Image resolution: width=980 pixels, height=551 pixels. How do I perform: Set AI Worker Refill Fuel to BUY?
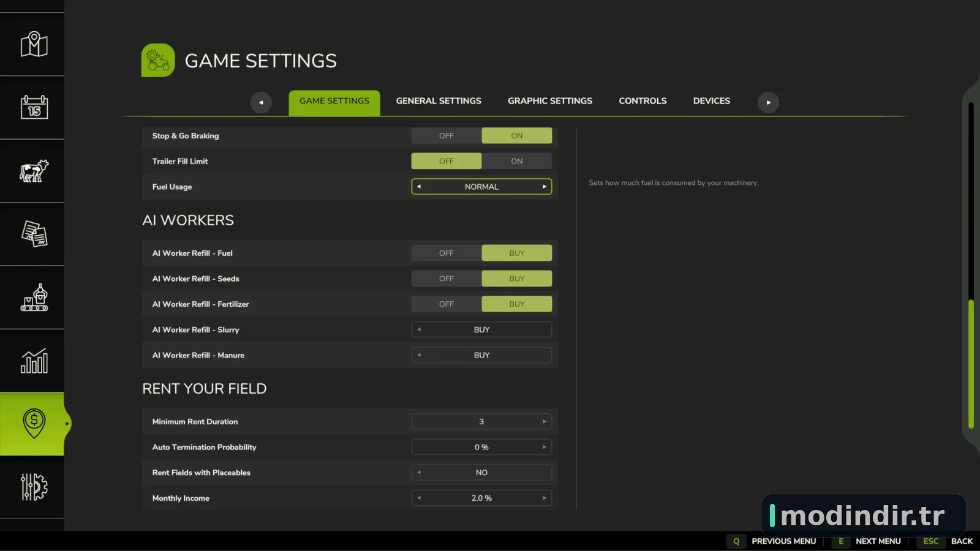click(517, 253)
